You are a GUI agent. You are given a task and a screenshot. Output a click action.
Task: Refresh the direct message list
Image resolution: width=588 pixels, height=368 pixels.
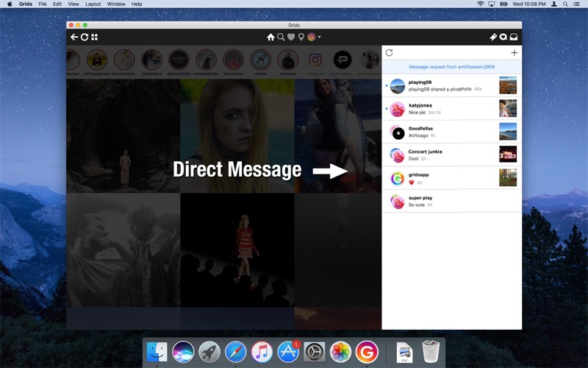point(390,52)
